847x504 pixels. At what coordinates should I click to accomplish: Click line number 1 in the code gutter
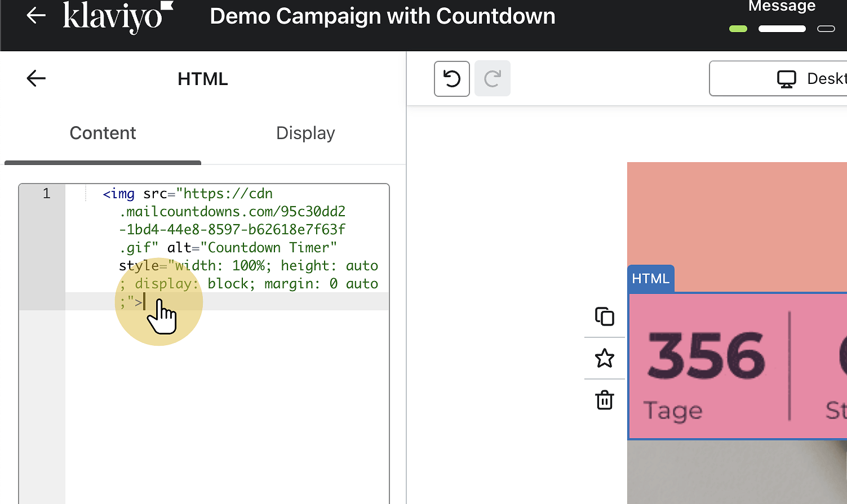pos(45,193)
